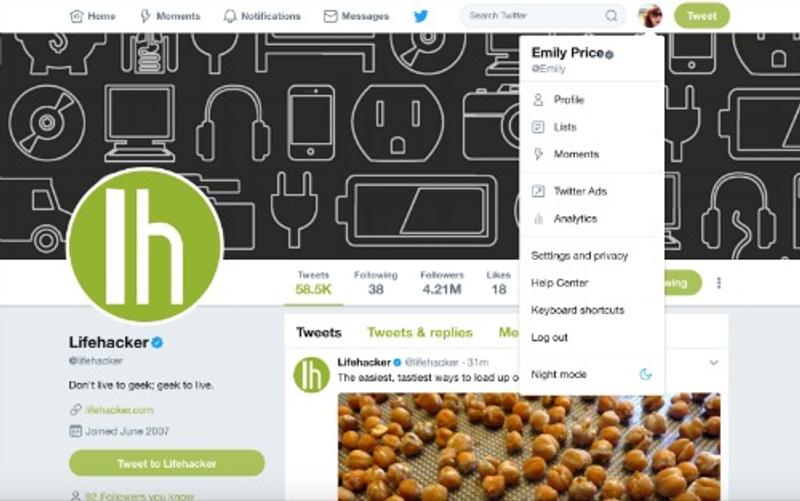Open the three-dot profile options menu
The width and height of the screenshot is (800, 501).
pos(718,283)
